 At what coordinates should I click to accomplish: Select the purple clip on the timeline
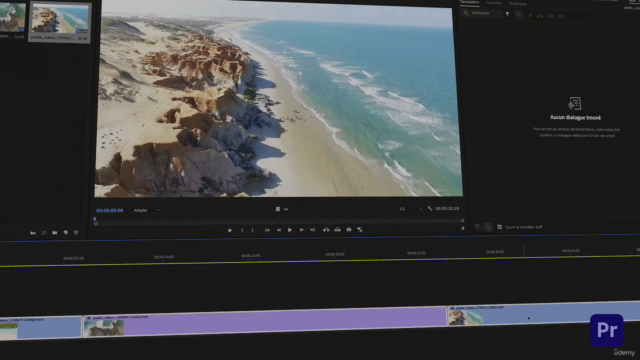(x=264, y=322)
